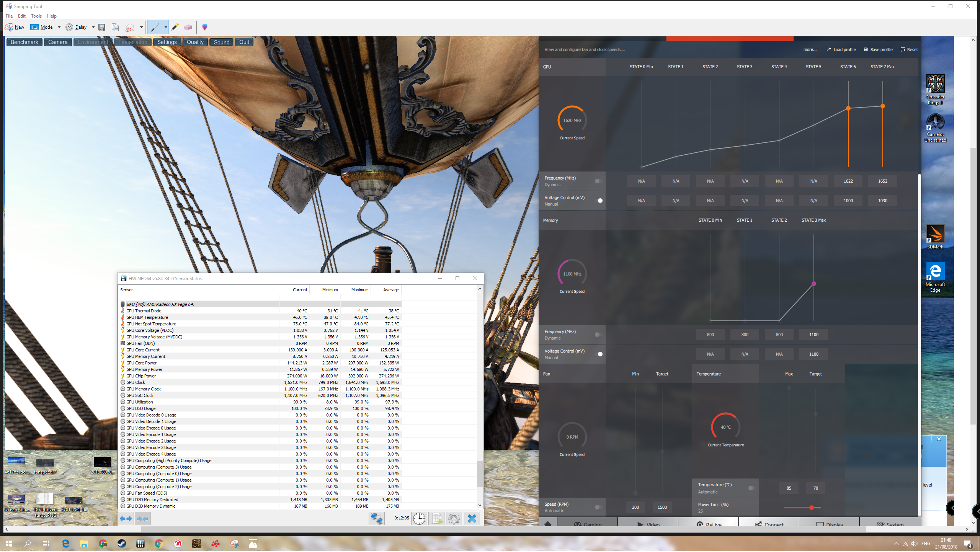
Task: Click the Power Limit slider handle
Action: pos(812,508)
